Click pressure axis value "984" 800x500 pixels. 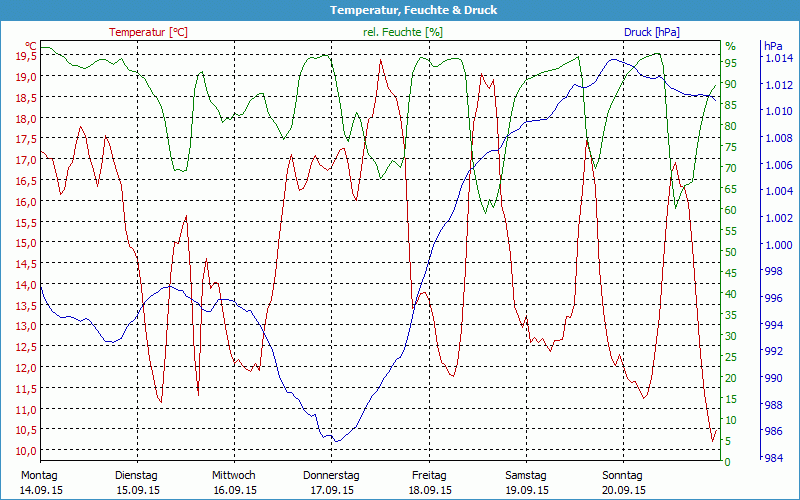(x=774, y=458)
